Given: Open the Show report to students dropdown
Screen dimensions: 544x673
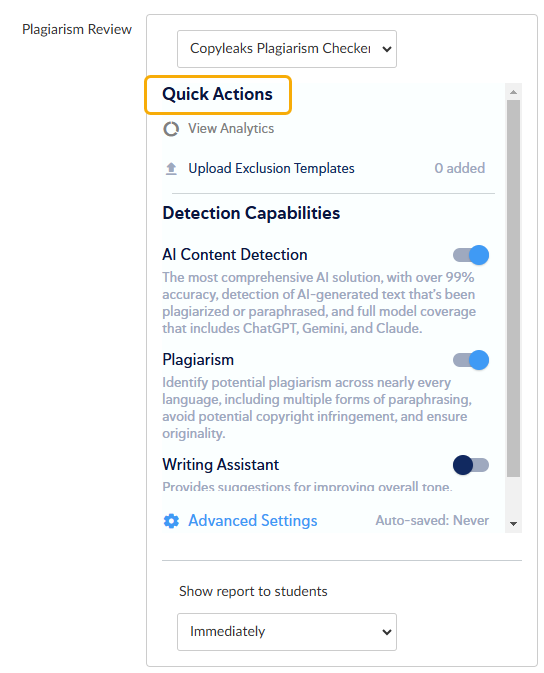Looking at the screenshot, I should coord(287,632).
